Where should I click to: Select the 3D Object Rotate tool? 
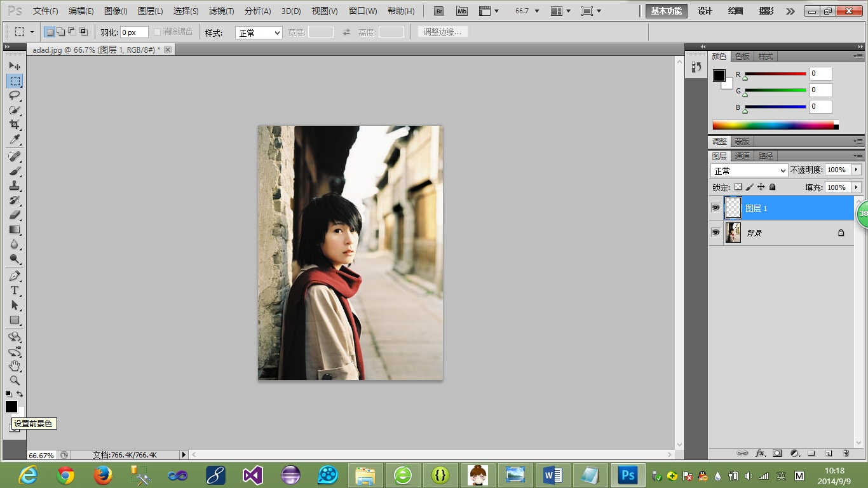point(15,337)
